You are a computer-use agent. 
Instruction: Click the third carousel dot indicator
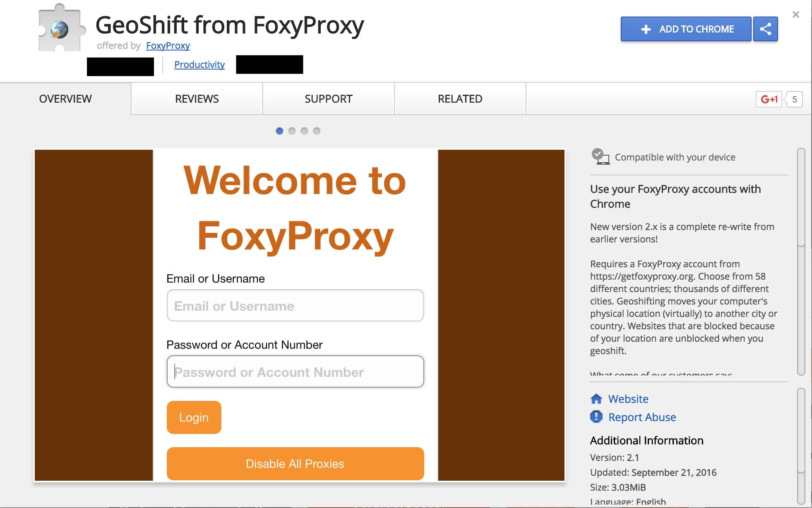tap(305, 130)
